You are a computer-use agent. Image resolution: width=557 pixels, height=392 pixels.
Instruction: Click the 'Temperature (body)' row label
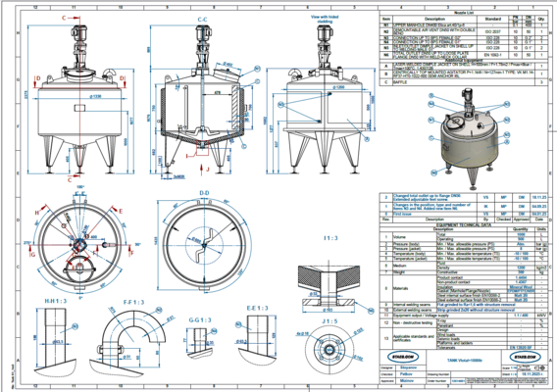point(409,254)
